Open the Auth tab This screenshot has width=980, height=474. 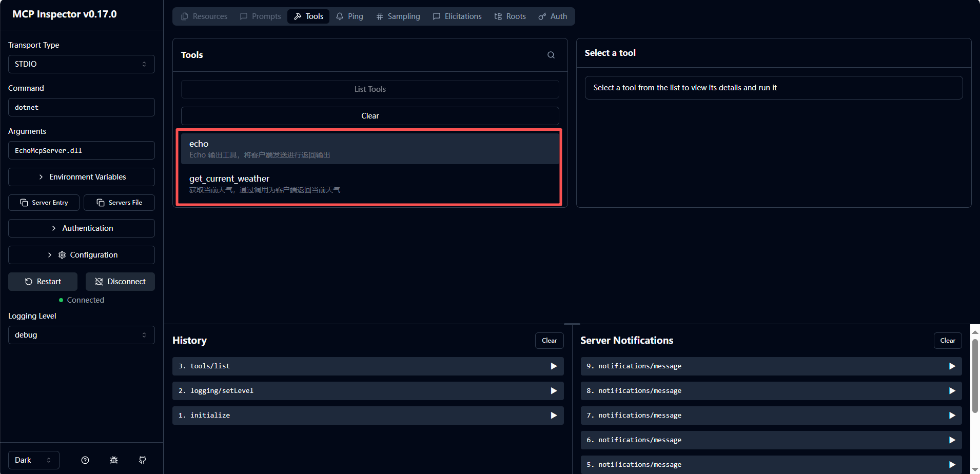pos(553,16)
